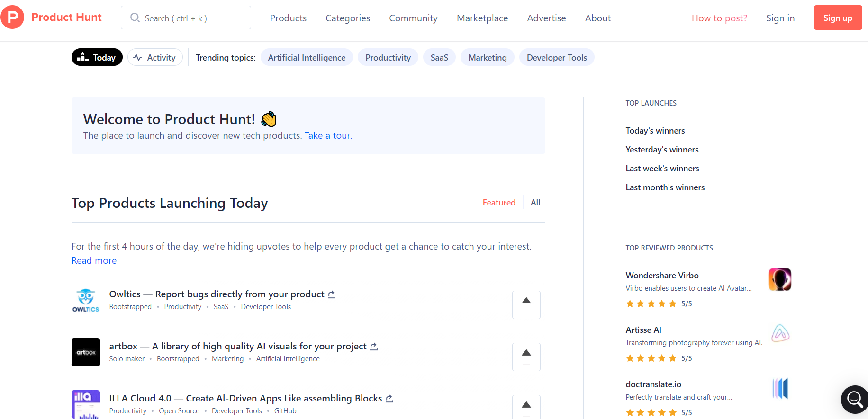Switch to the All filter
Viewport: 868px width, 419px height.
click(535, 203)
